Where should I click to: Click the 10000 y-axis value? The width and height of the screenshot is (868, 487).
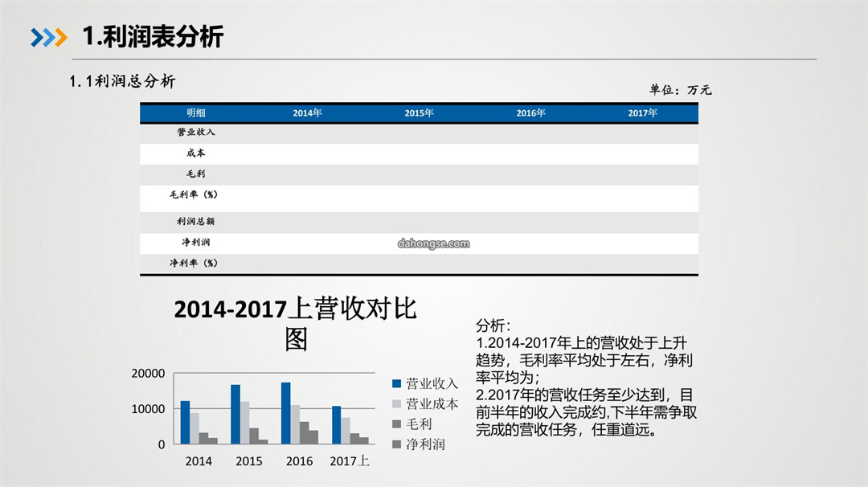tap(148, 409)
